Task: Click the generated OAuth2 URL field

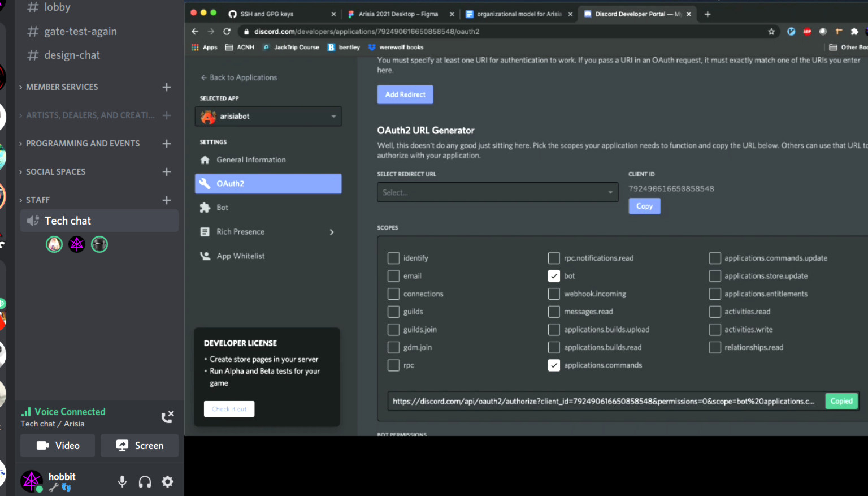Action: pos(604,401)
